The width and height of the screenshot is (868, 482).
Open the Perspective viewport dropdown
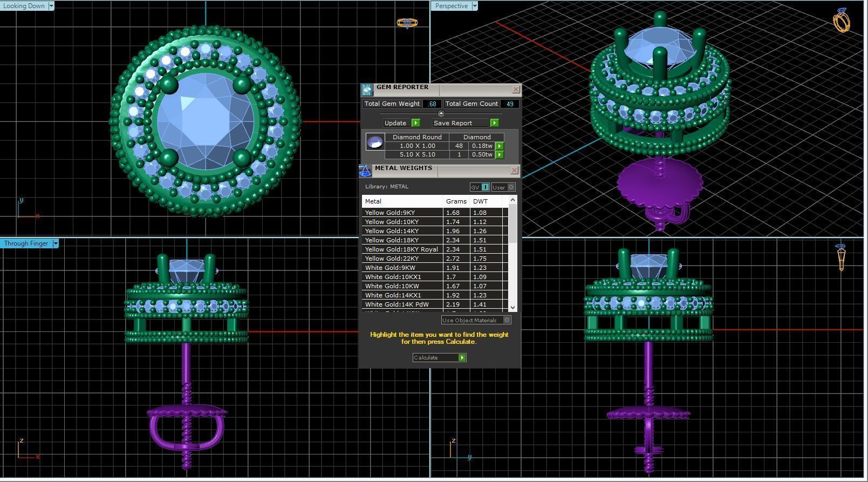[475, 6]
